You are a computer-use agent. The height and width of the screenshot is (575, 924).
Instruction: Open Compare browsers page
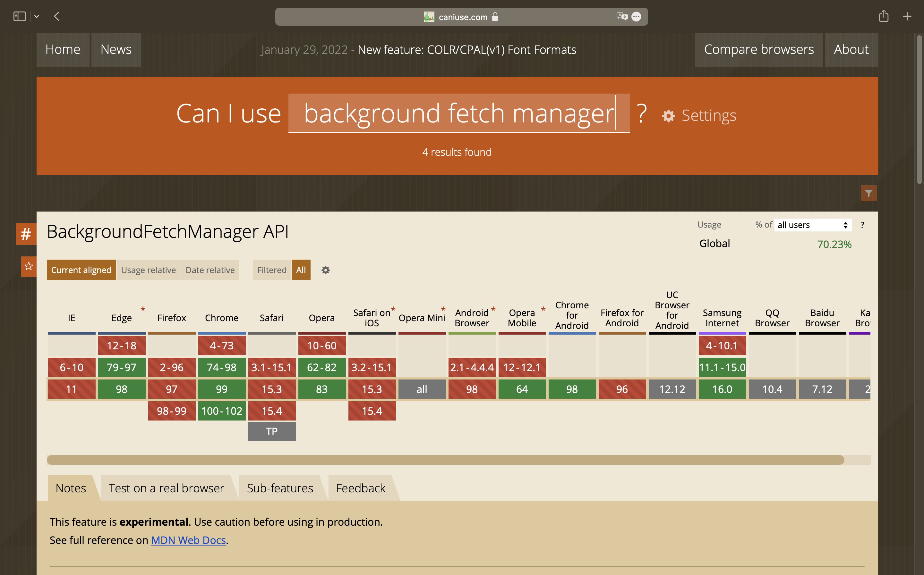758,49
